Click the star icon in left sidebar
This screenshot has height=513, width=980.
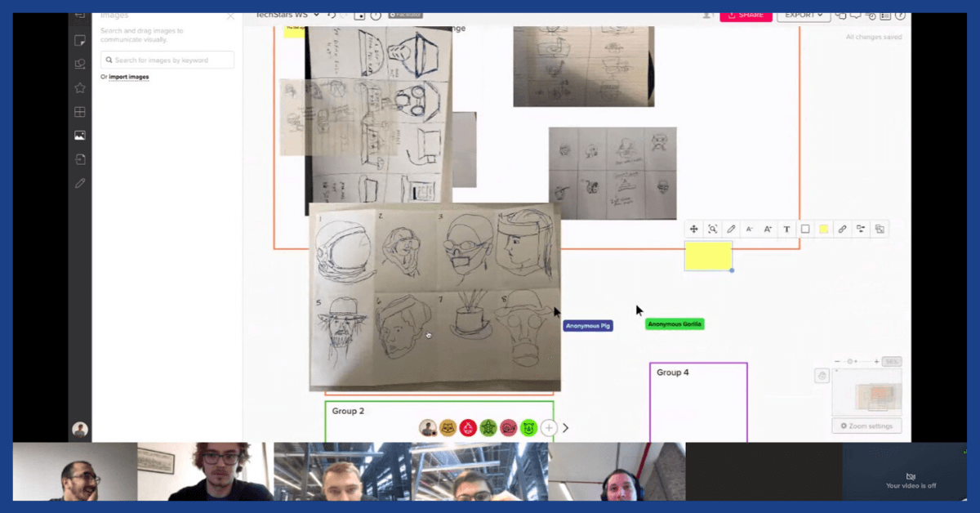80,87
